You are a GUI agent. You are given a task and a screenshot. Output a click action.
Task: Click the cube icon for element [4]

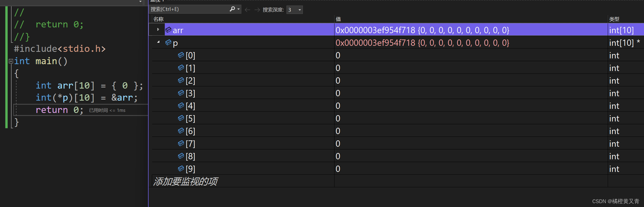coord(181,105)
